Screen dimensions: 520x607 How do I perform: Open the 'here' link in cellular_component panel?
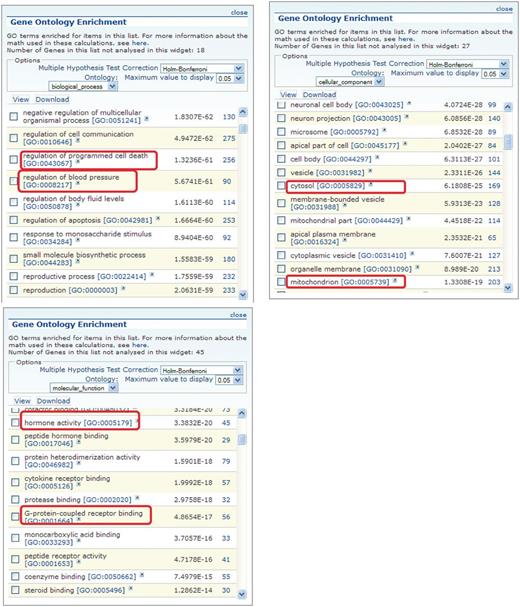(406, 39)
